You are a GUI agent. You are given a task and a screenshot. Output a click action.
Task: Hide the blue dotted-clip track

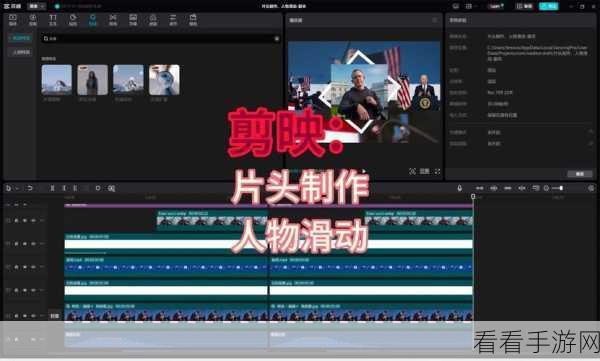(24, 267)
